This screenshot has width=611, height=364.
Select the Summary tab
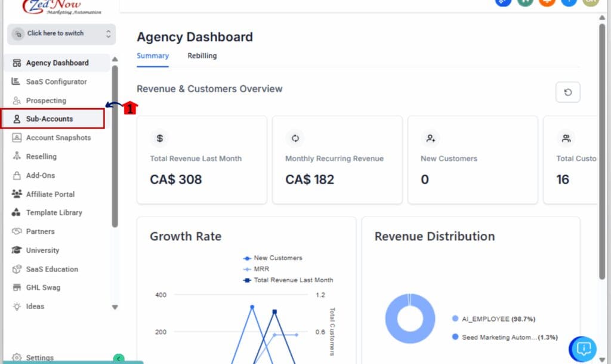pos(153,56)
